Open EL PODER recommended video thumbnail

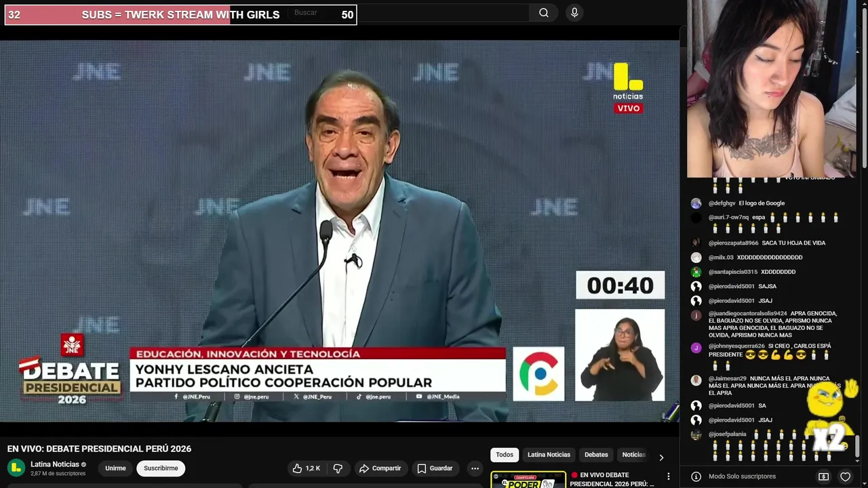point(528,480)
